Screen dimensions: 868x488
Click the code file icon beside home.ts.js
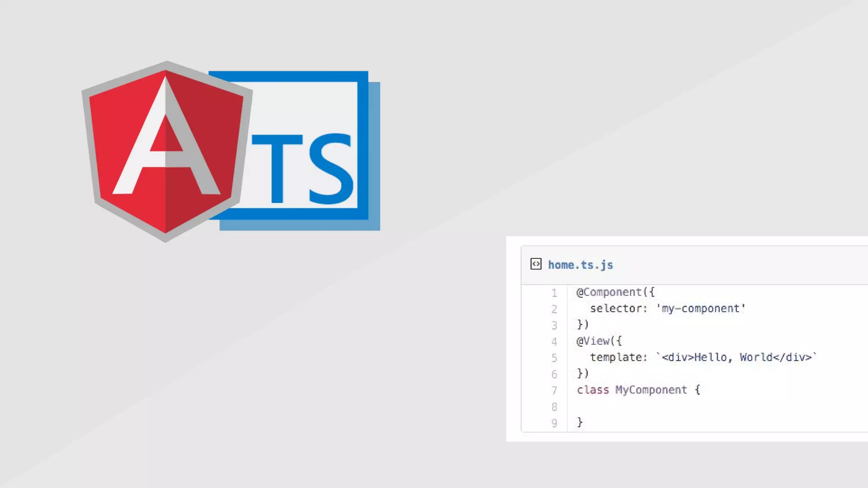(536, 264)
